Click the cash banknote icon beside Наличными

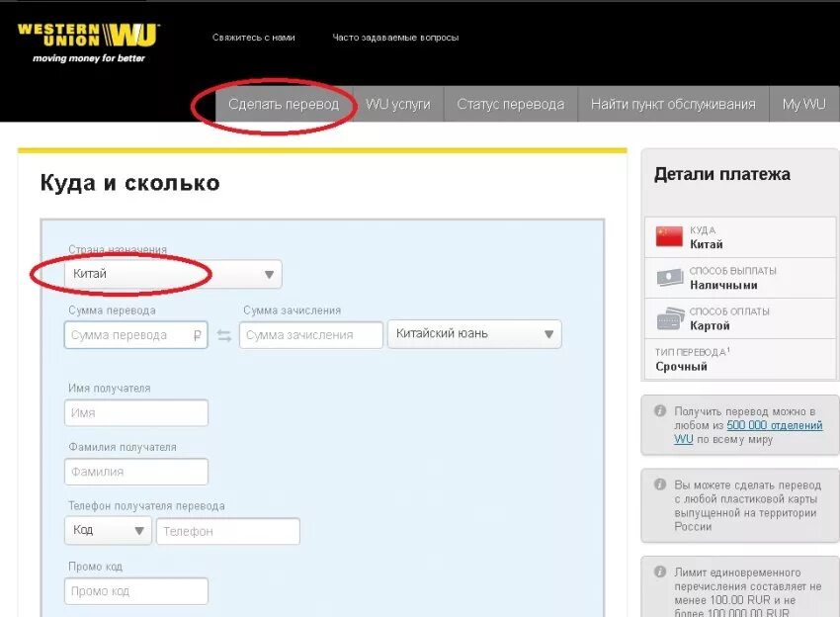point(670,278)
